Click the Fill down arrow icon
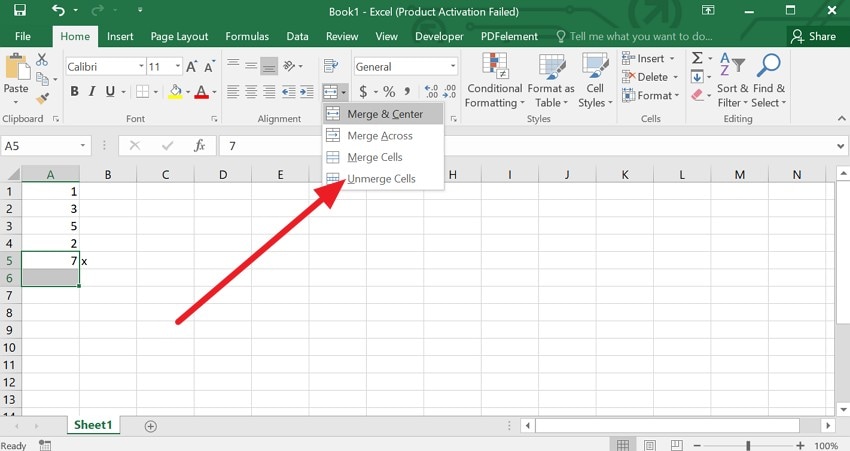 (x=698, y=76)
